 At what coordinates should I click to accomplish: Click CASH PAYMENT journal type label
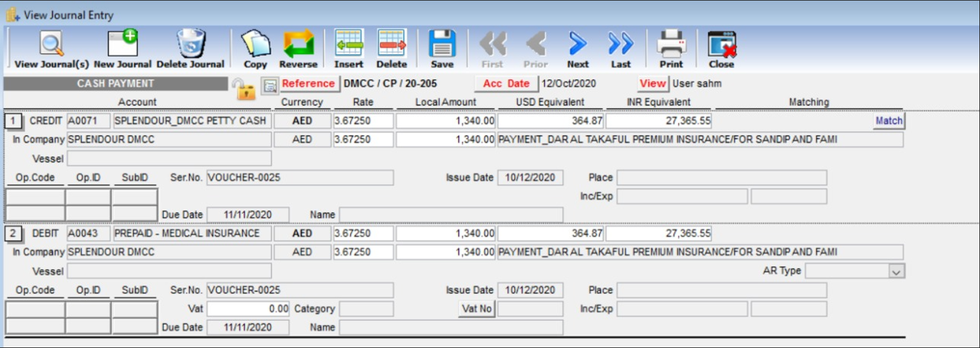116,83
